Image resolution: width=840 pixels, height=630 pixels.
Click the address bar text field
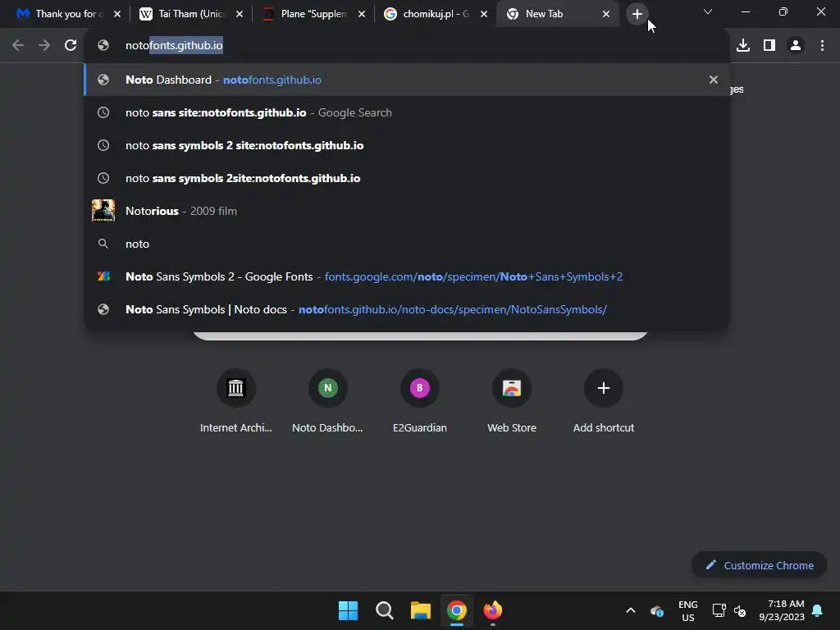click(407, 46)
